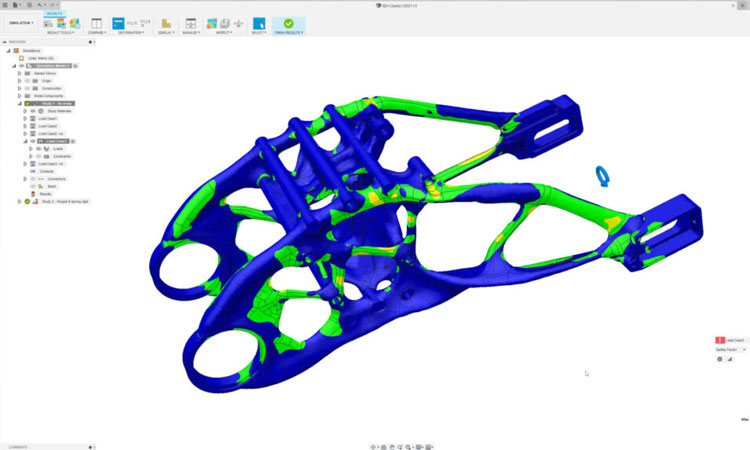750x450 pixels.
Task: Click the Inspect probe icon
Action: pyautogui.click(x=238, y=23)
